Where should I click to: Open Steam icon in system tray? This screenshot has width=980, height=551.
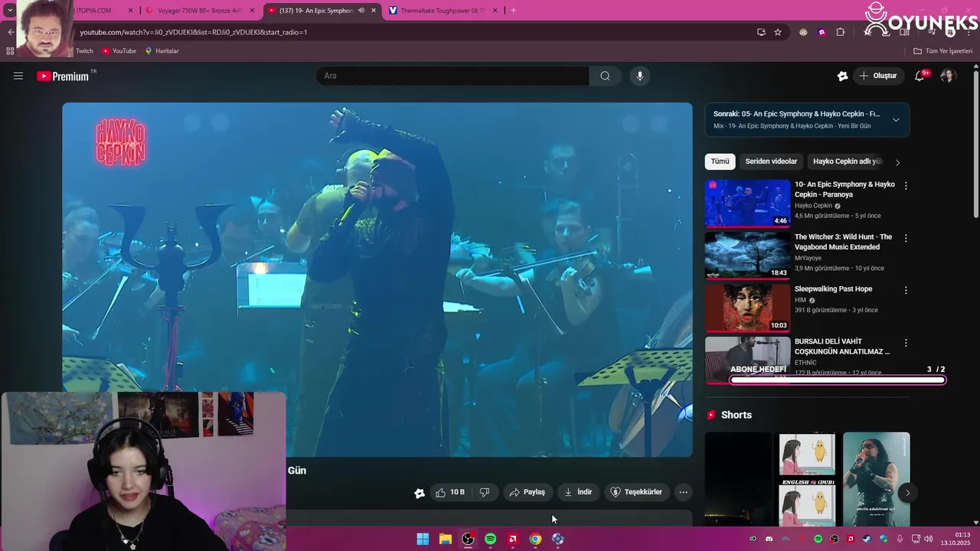click(x=867, y=539)
